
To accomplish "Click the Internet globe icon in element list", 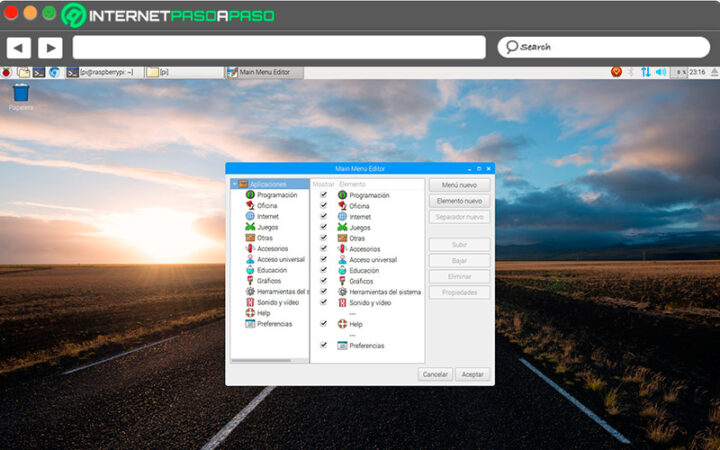I will [x=342, y=216].
